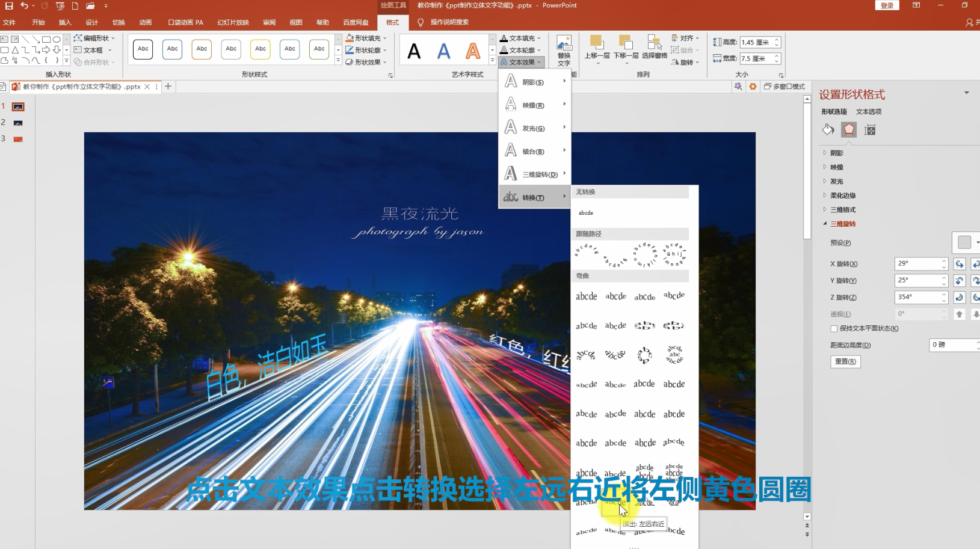
Task: Open 3-D Rotation (三维旋转) submenu in text effects
Action: (535, 174)
